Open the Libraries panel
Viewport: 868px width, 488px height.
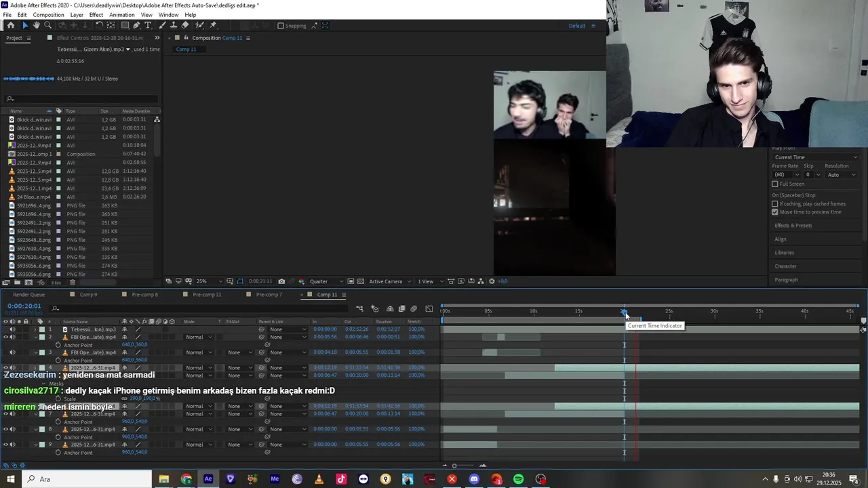[x=784, y=252]
